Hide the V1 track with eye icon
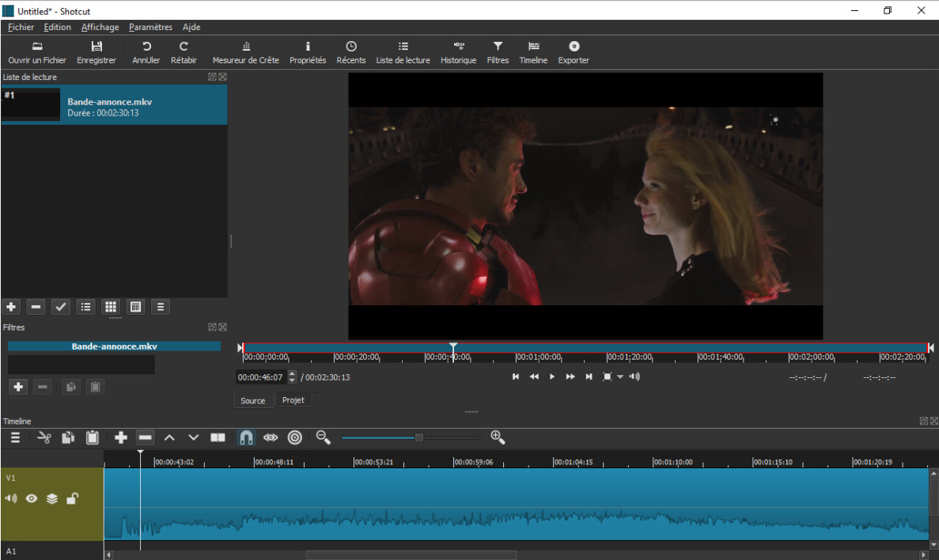The width and height of the screenshot is (939, 560). pyautogui.click(x=32, y=498)
